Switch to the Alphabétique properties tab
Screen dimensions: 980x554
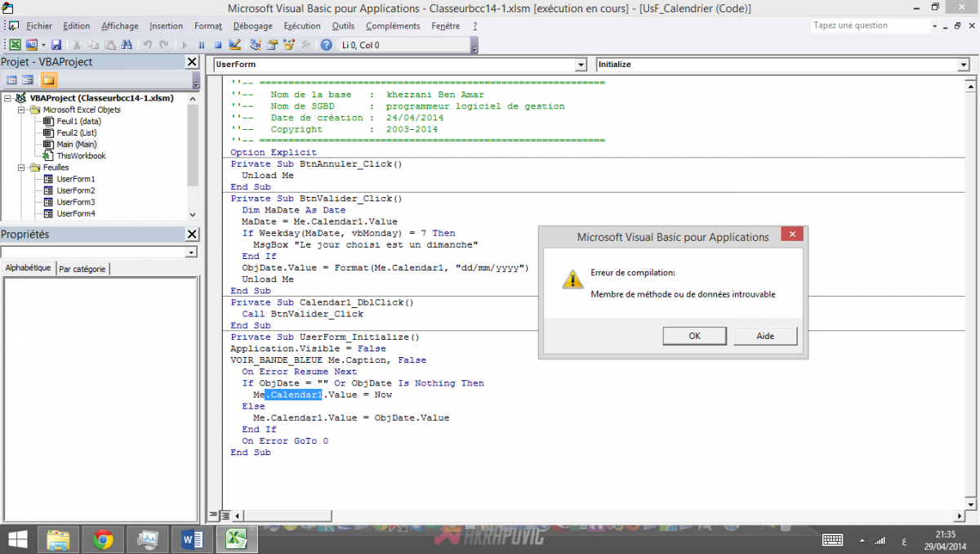(29, 268)
